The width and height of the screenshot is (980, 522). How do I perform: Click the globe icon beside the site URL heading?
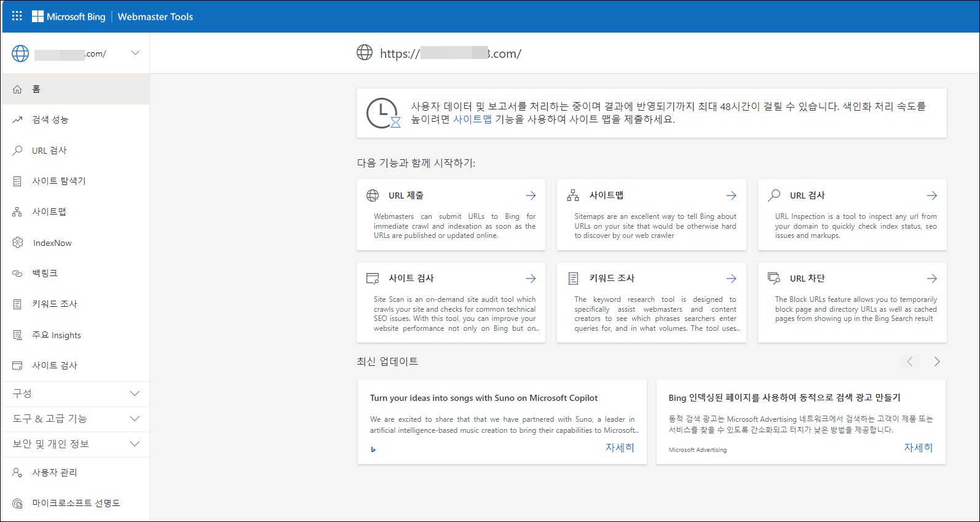(365, 53)
